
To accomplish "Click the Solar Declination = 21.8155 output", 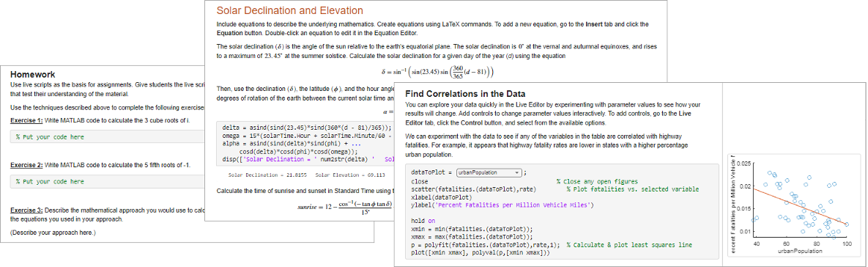I will [x=264, y=175].
